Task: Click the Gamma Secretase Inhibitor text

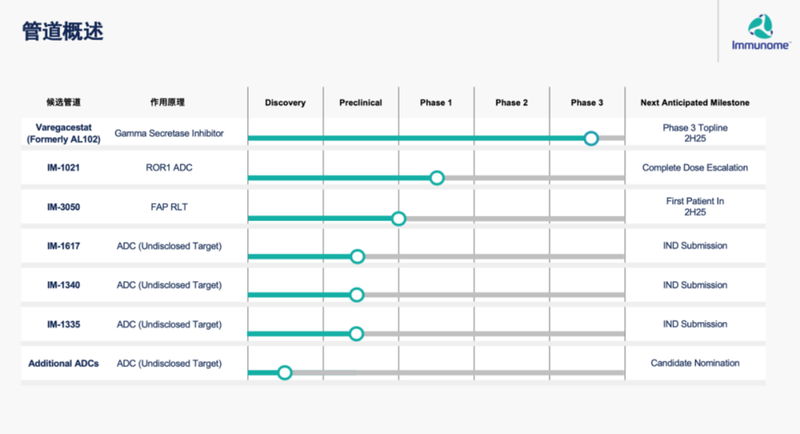Action: 169,133
